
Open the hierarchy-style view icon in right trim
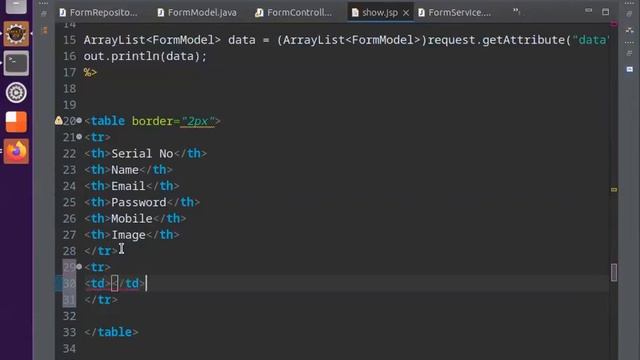point(629,30)
